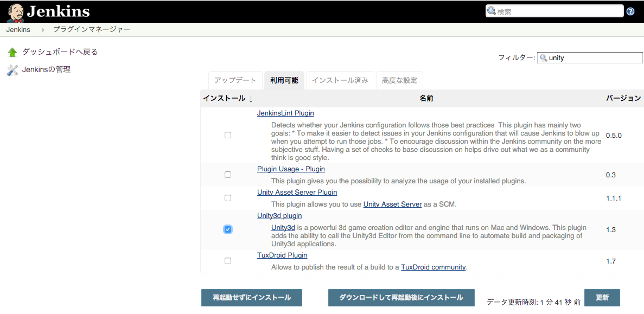This screenshot has height=314, width=644.
Task: Open the 高度な設定 tab
Action: click(x=399, y=80)
